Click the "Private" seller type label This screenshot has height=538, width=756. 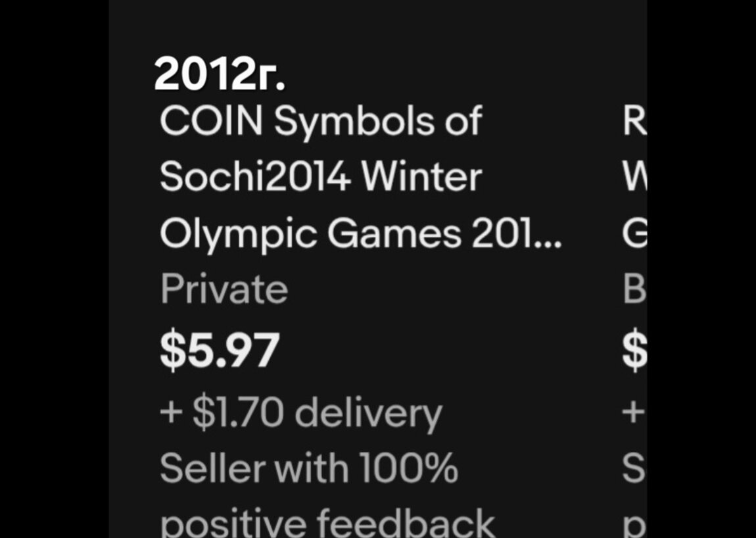(x=224, y=289)
